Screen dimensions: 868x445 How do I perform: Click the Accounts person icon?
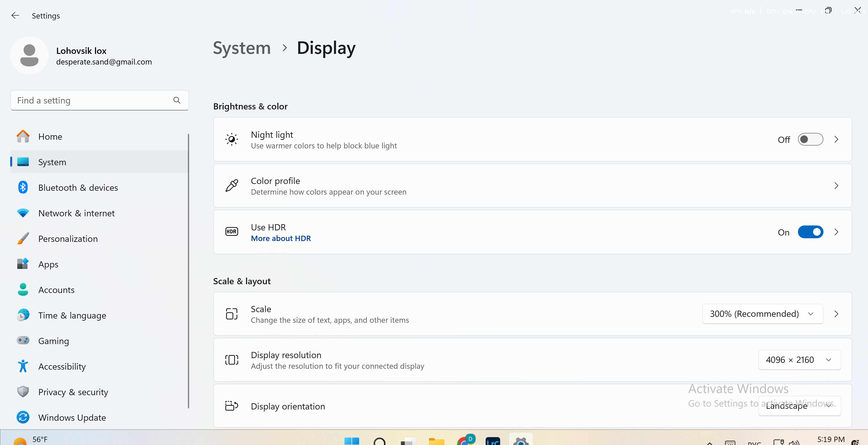point(23,290)
